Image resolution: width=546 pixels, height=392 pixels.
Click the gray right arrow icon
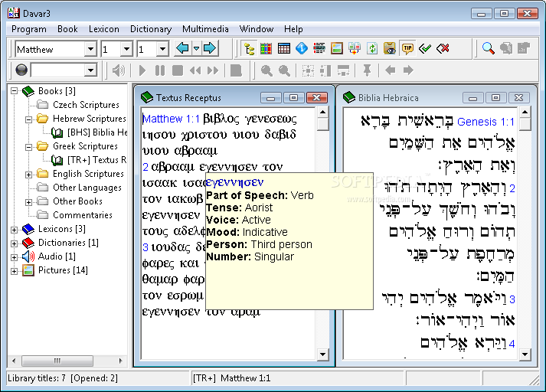(x=408, y=70)
